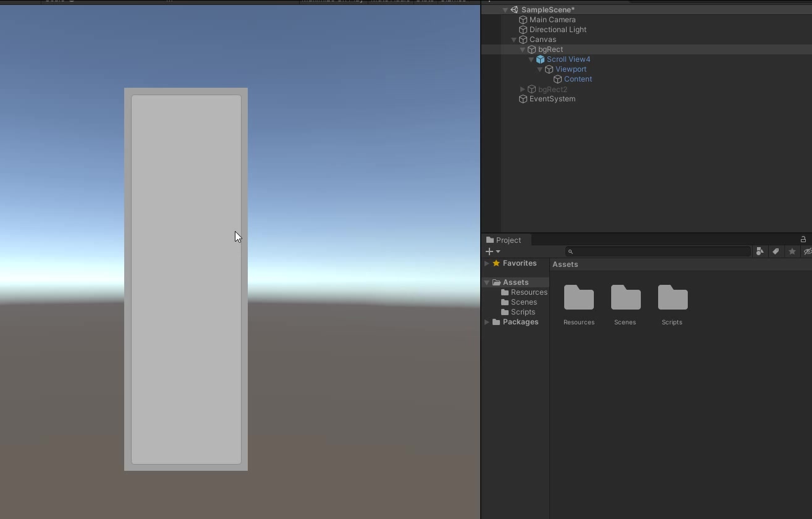Select the Scripts folder in Assets tree
The image size is (812, 519).
[x=522, y=312]
